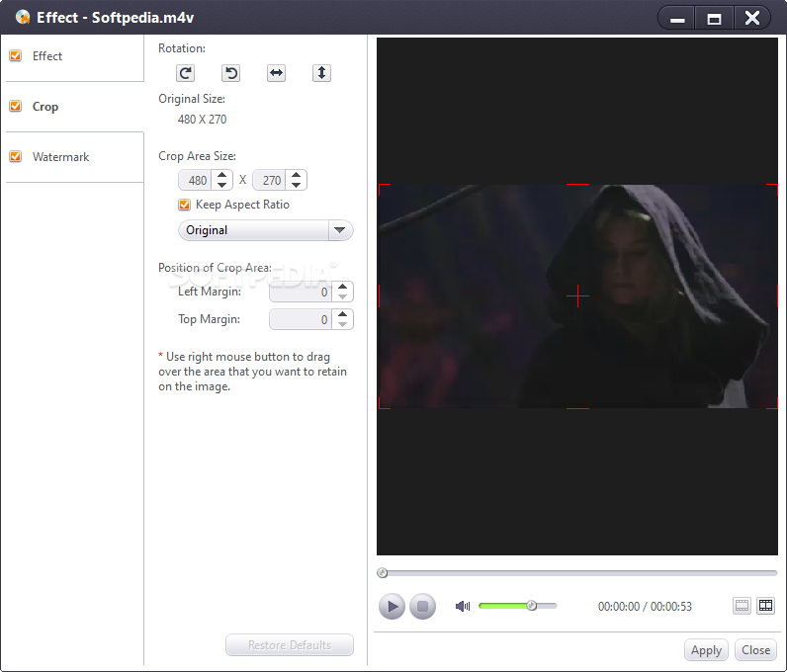The image size is (787, 672).
Task: Click the top-center crop edge handle
Action: (577, 185)
